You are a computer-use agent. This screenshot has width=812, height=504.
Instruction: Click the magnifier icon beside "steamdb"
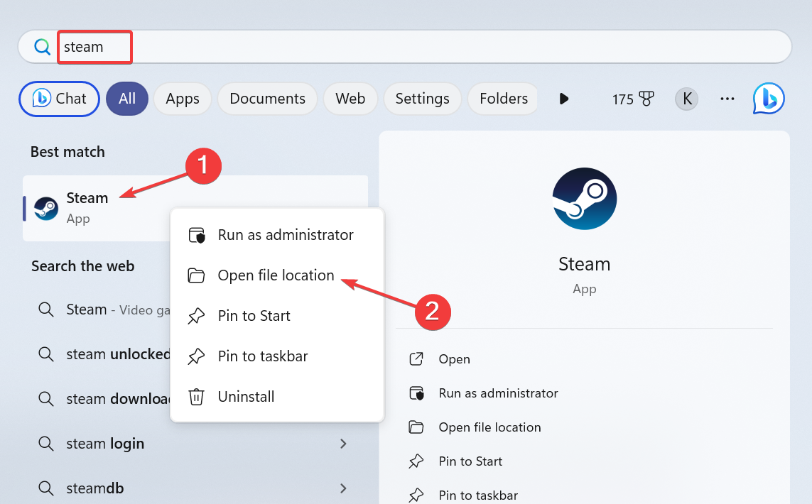(x=46, y=488)
